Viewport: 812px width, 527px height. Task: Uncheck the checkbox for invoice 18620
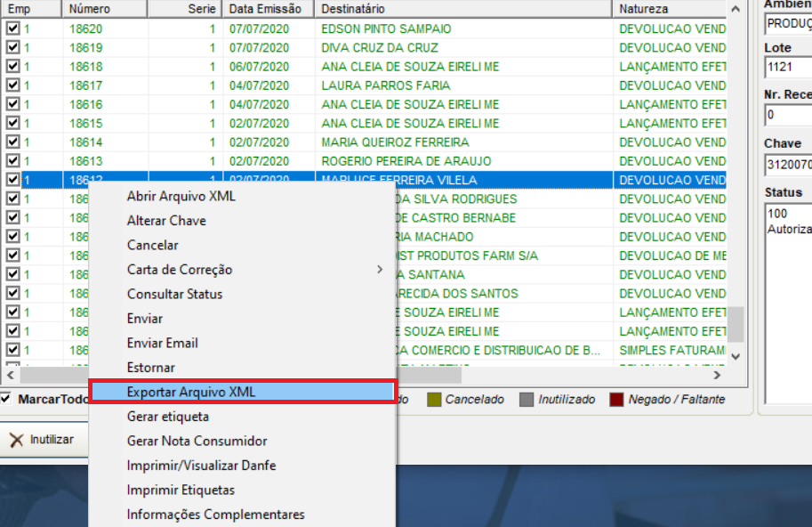[12, 28]
